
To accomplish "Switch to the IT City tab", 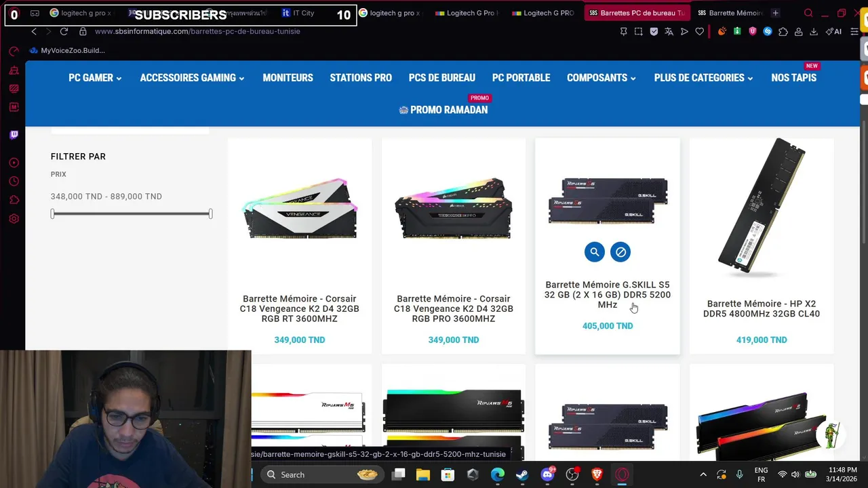I will (x=298, y=13).
